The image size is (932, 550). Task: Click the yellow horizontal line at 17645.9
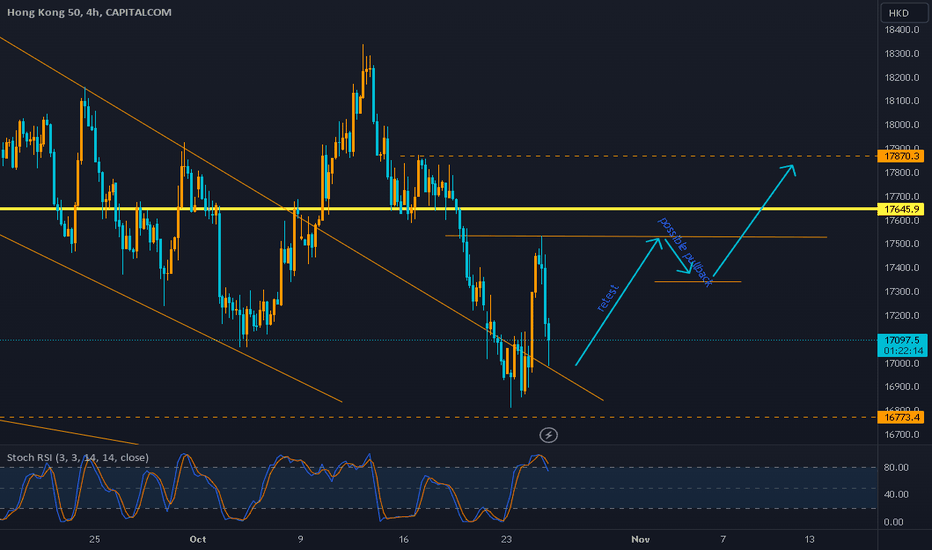pos(439,209)
